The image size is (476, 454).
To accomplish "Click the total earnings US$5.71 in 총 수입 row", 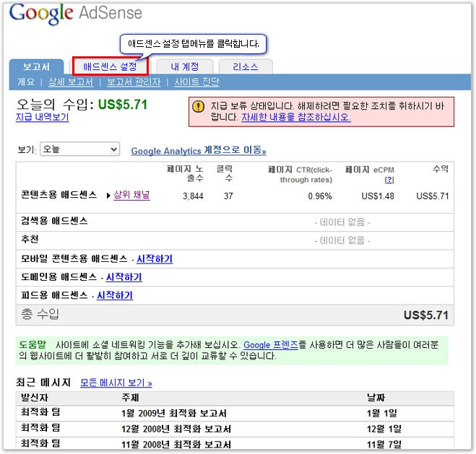I will pos(426,315).
